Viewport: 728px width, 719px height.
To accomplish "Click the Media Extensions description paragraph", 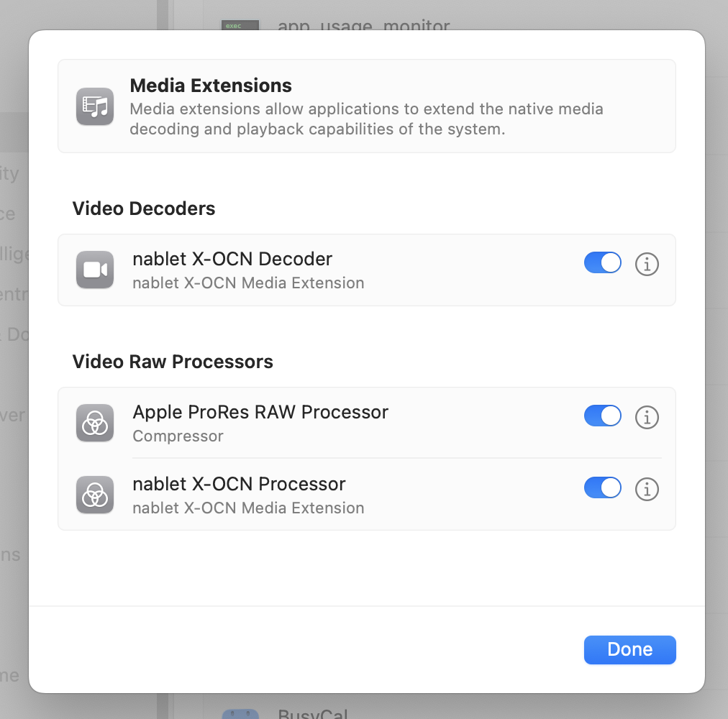I will coord(366,119).
